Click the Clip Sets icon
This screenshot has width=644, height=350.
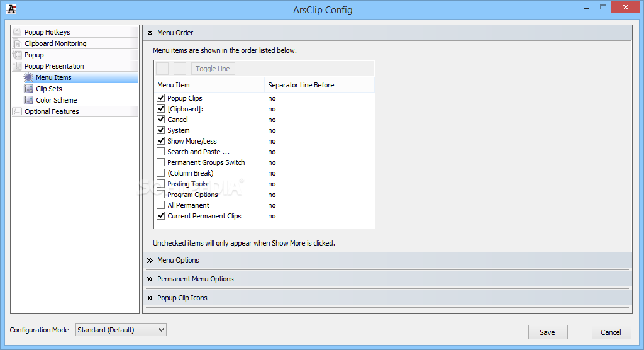pos(28,88)
